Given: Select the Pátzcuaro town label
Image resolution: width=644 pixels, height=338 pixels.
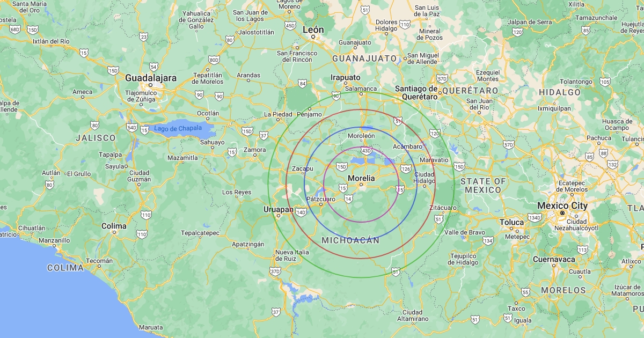Looking at the screenshot, I should pyautogui.click(x=320, y=199).
